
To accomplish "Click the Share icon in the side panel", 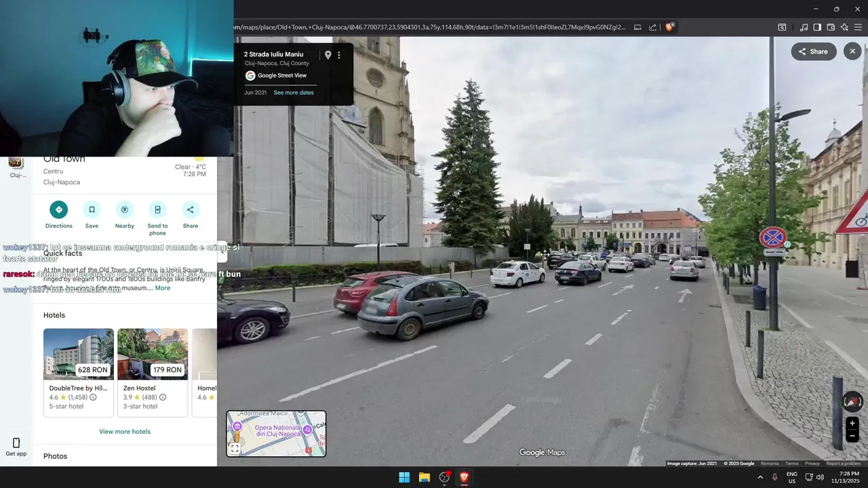I will (191, 209).
